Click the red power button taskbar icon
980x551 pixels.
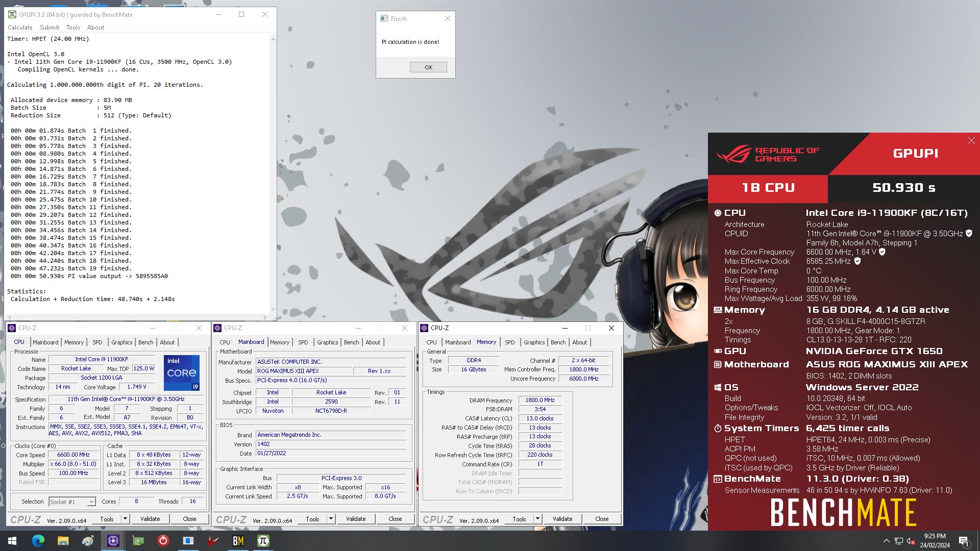(x=163, y=541)
